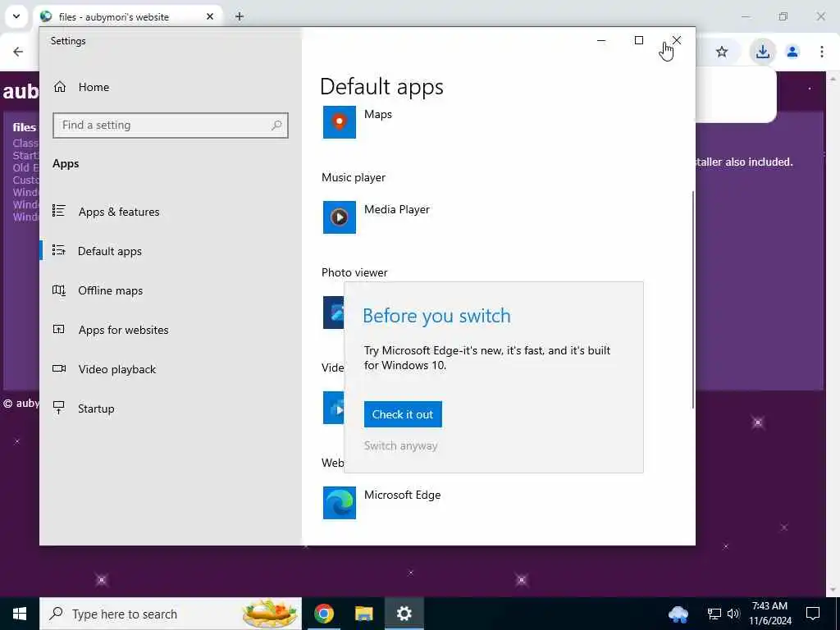Click the Settings window scrollbar
This screenshot has height=630, width=840.
click(x=693, y=299)
